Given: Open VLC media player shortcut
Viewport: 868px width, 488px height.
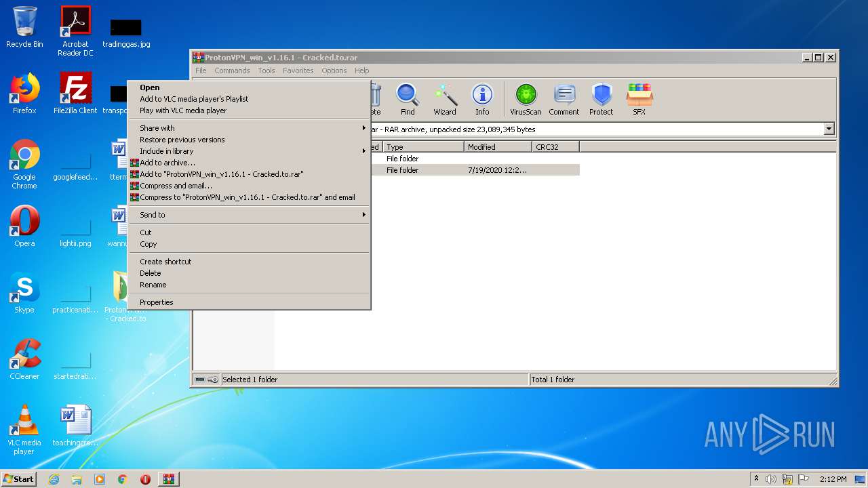Looking at the screenshot, I should tap(24, 430).
